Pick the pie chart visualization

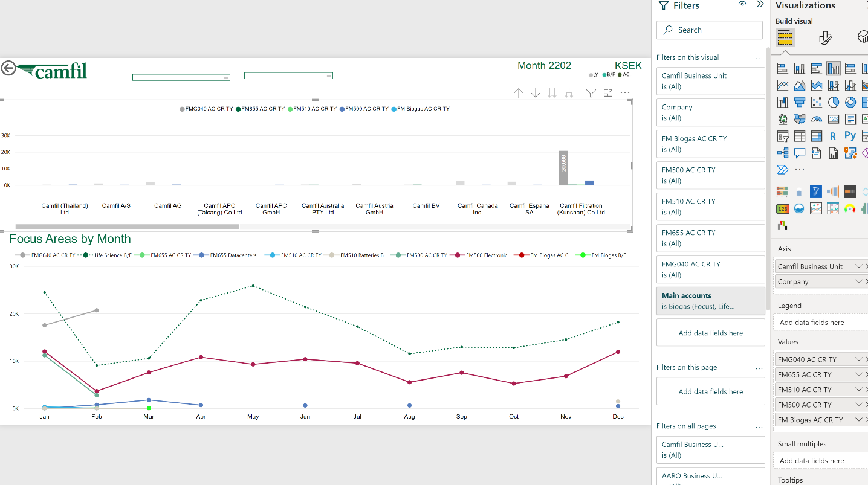[x=834, y=102]
